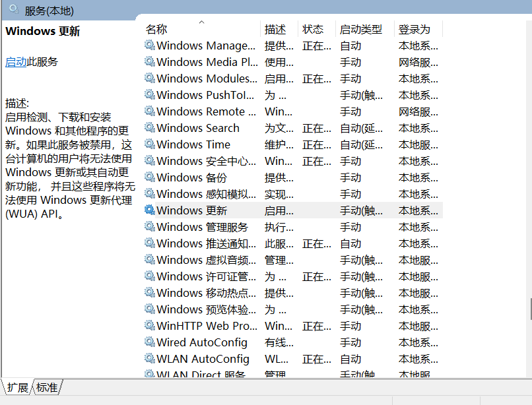Select Windows PushTol... service name
This screenshot has height=405, width=532.
coord(205,95)
